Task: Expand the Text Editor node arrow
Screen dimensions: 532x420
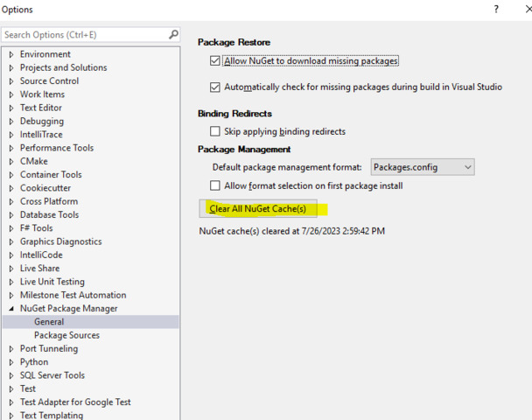Action: 11,108
